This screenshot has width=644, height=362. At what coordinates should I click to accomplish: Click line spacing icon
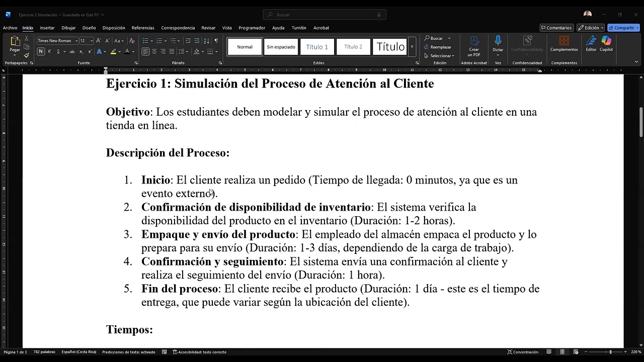coord(182,51)
